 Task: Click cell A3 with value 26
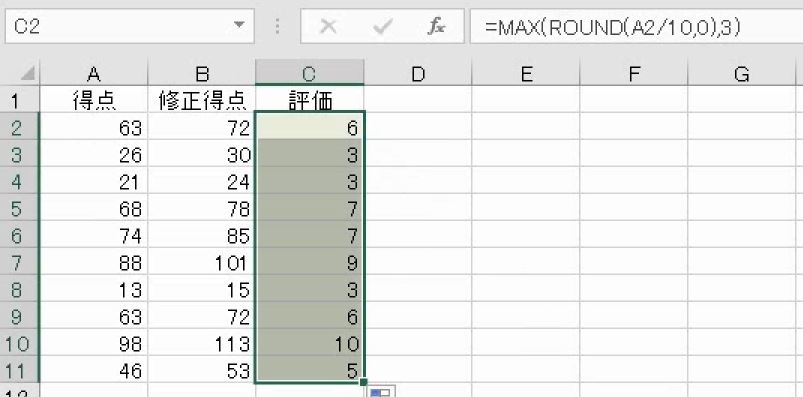[x=94, y=154]
